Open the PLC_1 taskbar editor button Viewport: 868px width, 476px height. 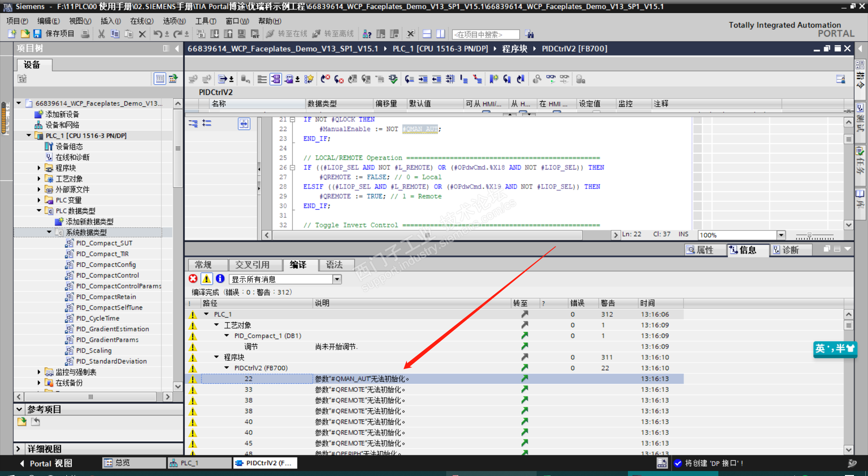click(x=199, y=463)
